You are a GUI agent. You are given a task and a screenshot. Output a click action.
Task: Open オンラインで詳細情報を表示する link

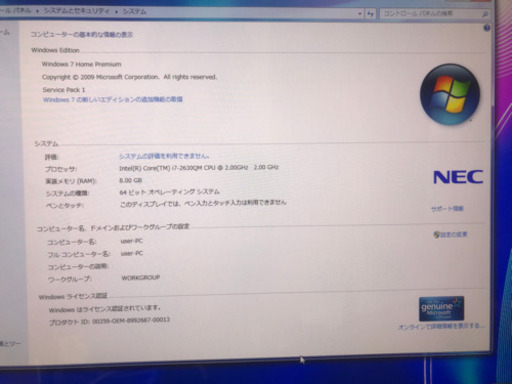[x=441, y=326]
